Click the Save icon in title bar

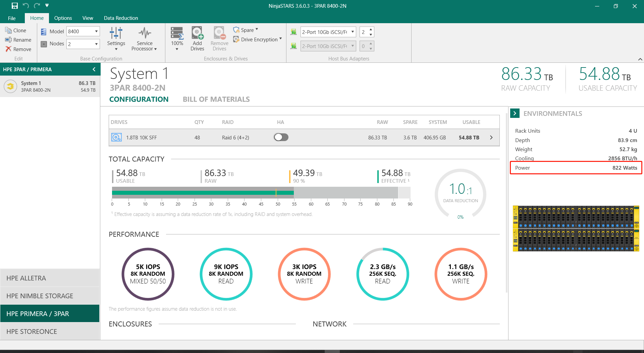coord(14,6)
